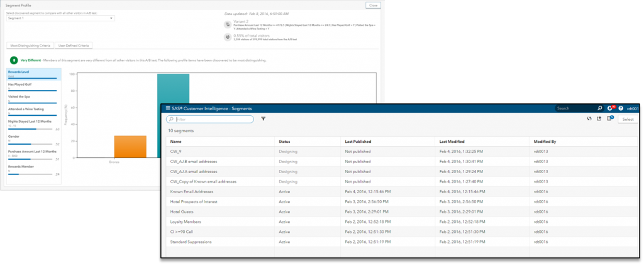Select Rewards Member criterion
The image size is (644, 265).
click(x=34, y=169)
